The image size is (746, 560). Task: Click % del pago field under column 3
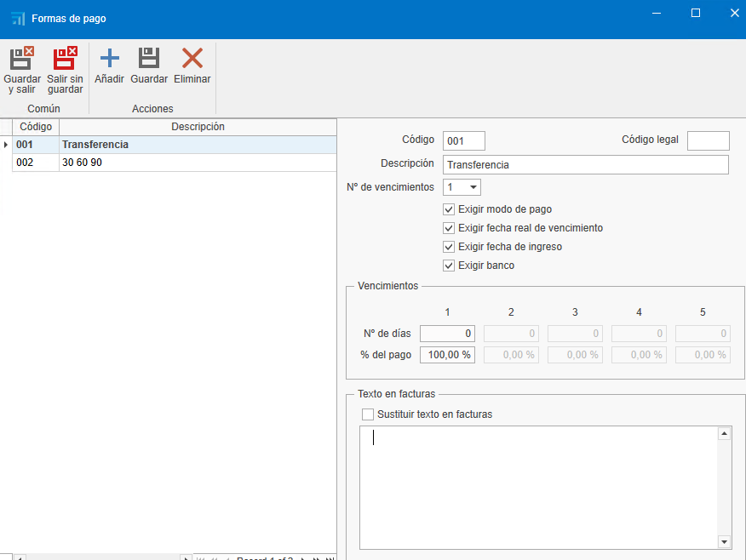coord(575,355)
